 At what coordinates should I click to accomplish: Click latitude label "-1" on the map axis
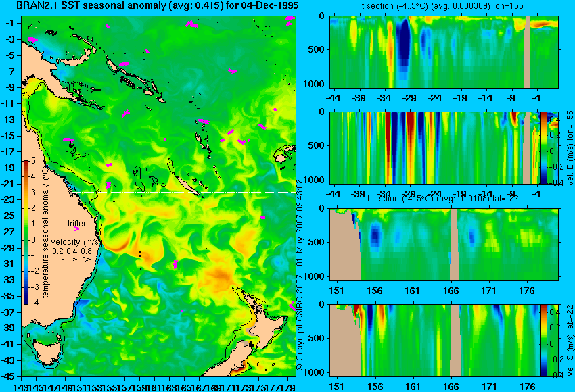coord(10,23)
